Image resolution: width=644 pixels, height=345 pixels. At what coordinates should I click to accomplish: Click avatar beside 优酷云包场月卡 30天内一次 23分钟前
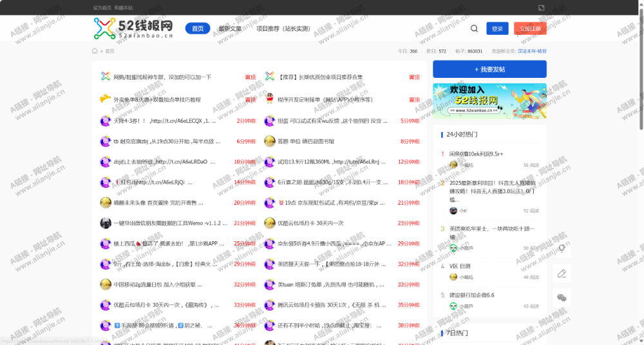269,223
